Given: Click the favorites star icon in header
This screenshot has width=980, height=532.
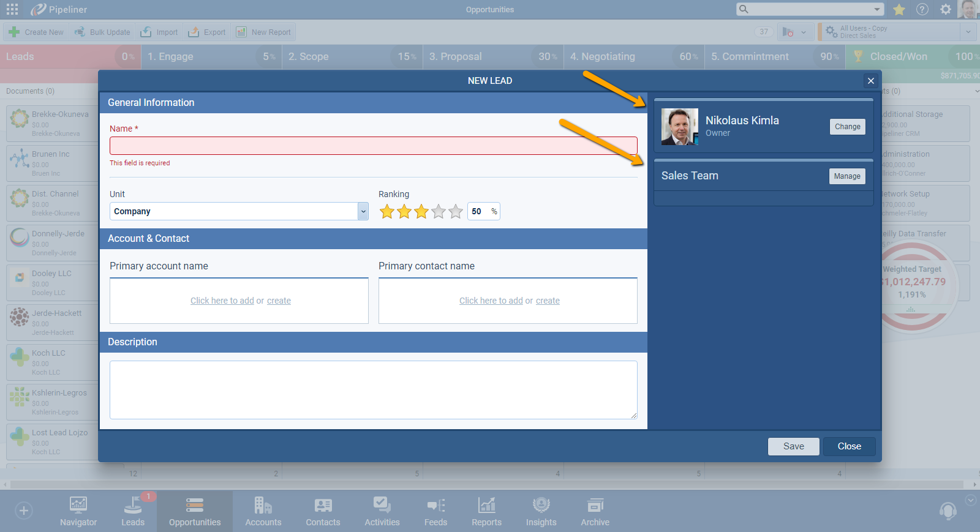Looking at the screenshot, I should click(x=899, y=9).
